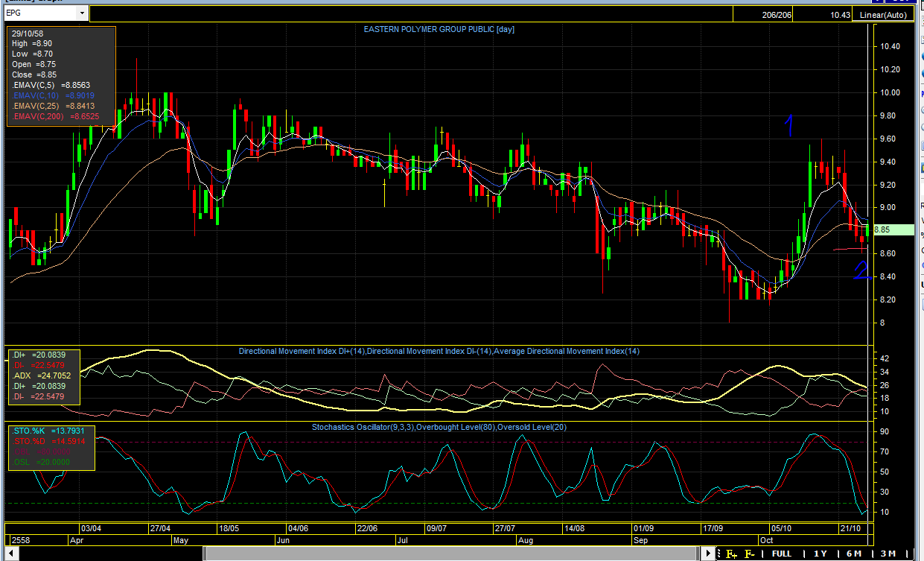The width and height of the screenshot is (924, 561).
Task: Switch chart range to 1Y
Action: pos(820,554)
